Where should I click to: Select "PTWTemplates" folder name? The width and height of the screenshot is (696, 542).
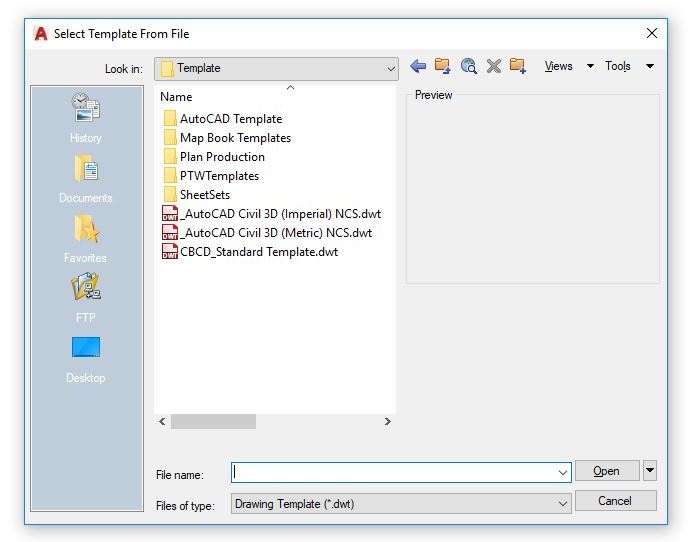[219, 176]
